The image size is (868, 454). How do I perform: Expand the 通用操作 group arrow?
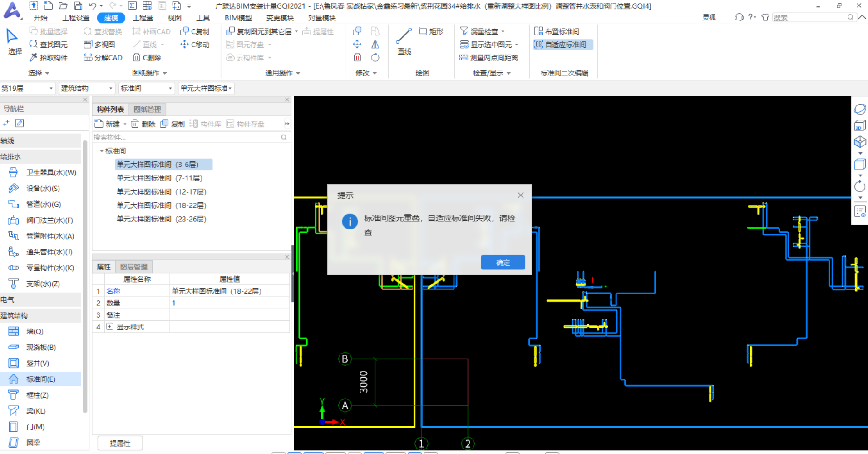(x=298, y=73)
